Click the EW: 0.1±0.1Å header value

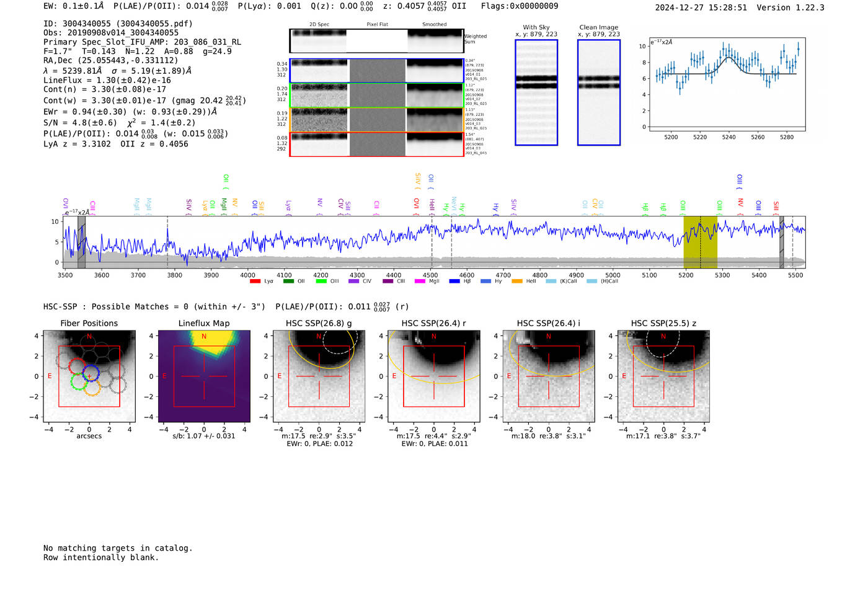pyautogui.click(x=73, y=6)
